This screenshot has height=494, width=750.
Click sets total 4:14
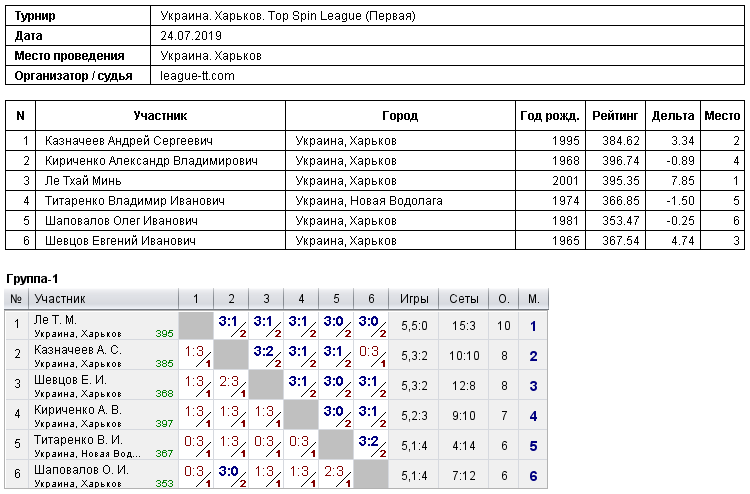463,446
